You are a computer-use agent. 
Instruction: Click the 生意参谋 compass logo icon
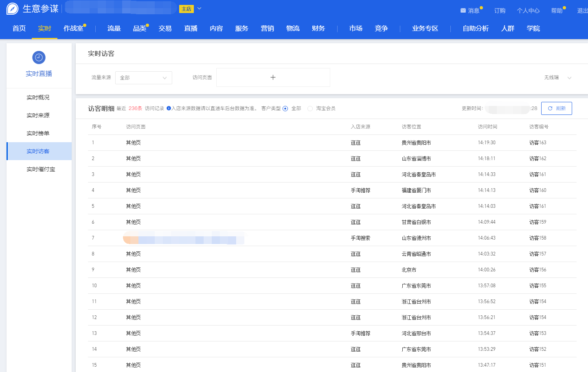point(13,9)
